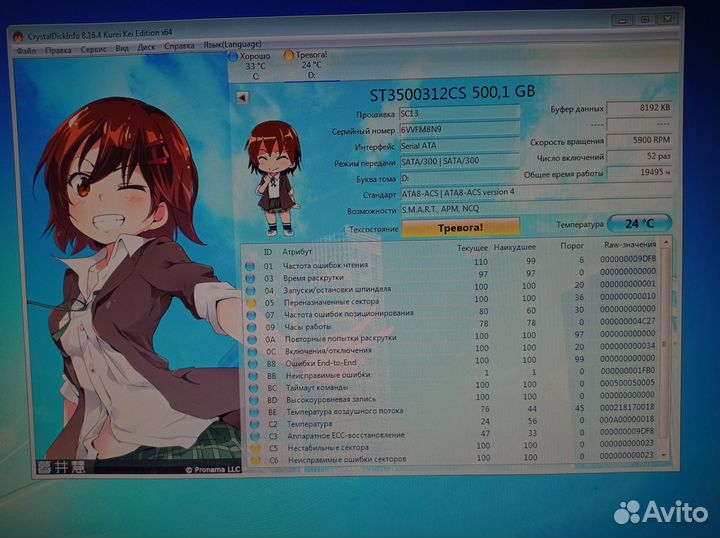
Task: Click the Возможности field S.M.A.R.T., APM, NCQ
Action: point(536,209)
